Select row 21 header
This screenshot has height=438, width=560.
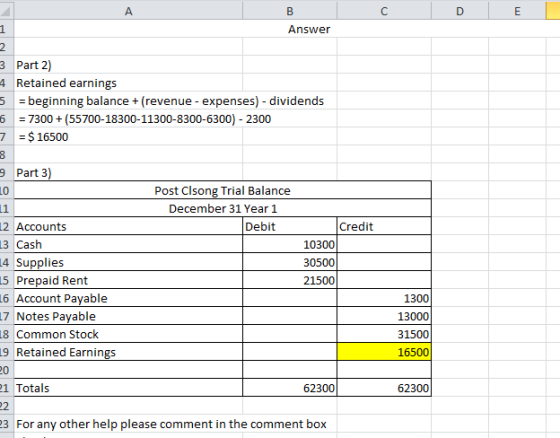point(6,388)
